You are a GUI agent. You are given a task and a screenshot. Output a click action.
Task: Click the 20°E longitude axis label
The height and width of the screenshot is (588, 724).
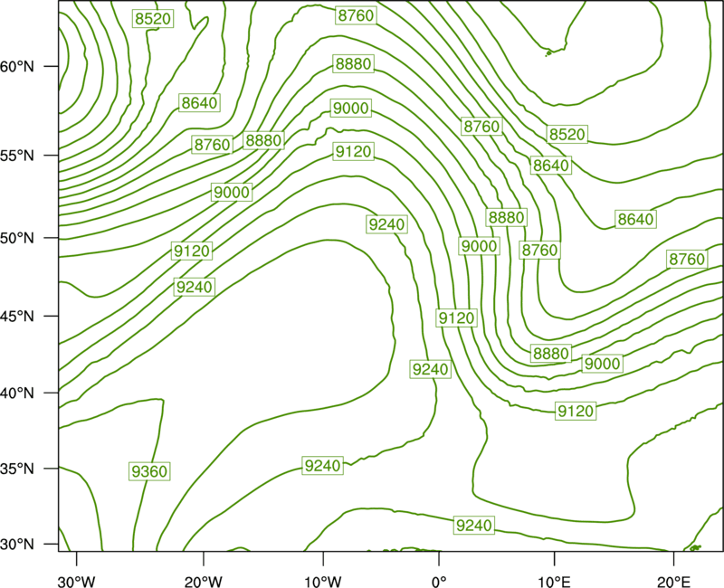pos(673,582)
